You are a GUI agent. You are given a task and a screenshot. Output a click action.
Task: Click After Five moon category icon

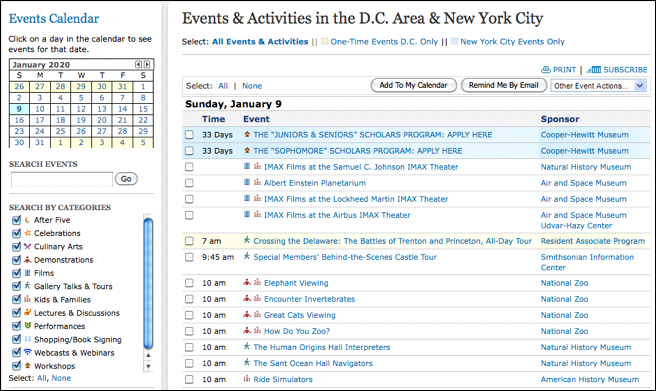(28, 220)
